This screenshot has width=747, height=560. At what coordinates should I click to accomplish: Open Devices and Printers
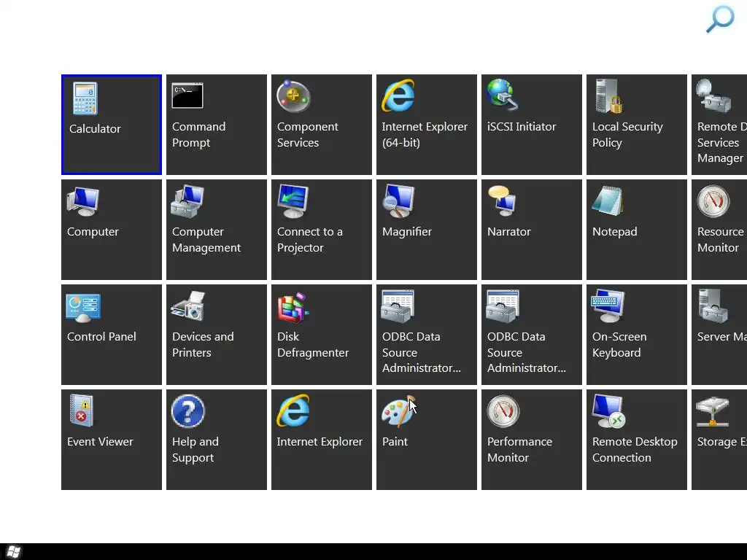(x=217, y=335)
